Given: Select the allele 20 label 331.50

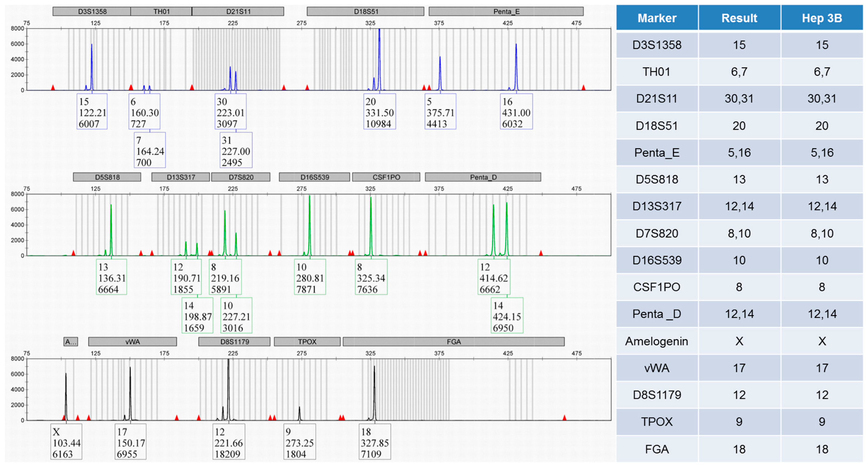Looking at the screenshot, I should [379, 112].
